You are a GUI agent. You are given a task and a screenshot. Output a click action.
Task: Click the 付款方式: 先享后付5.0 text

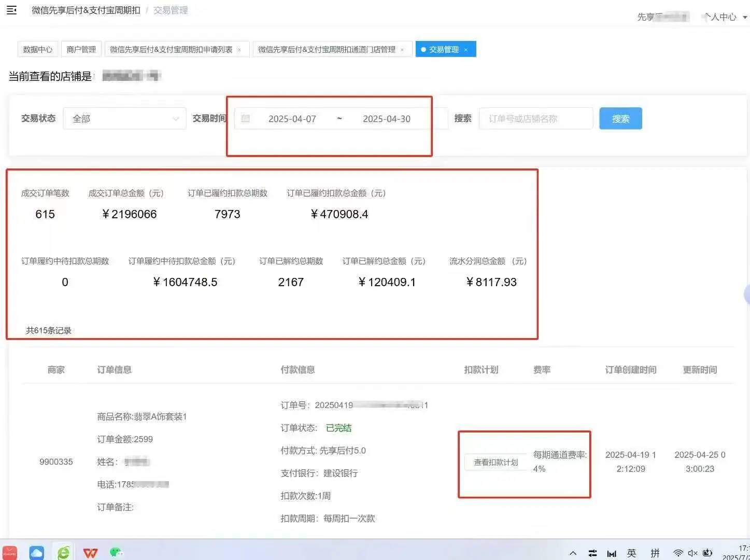(323, 451)
